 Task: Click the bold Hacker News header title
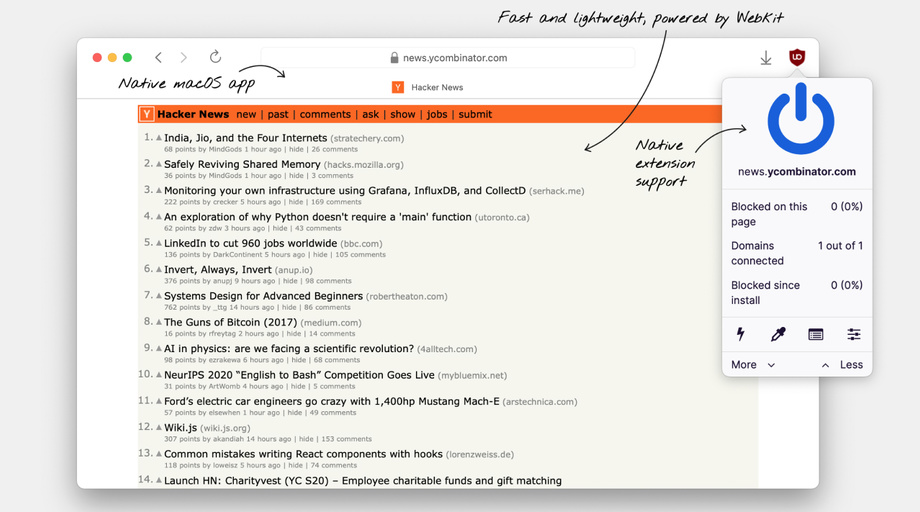[x=193, y=114]
